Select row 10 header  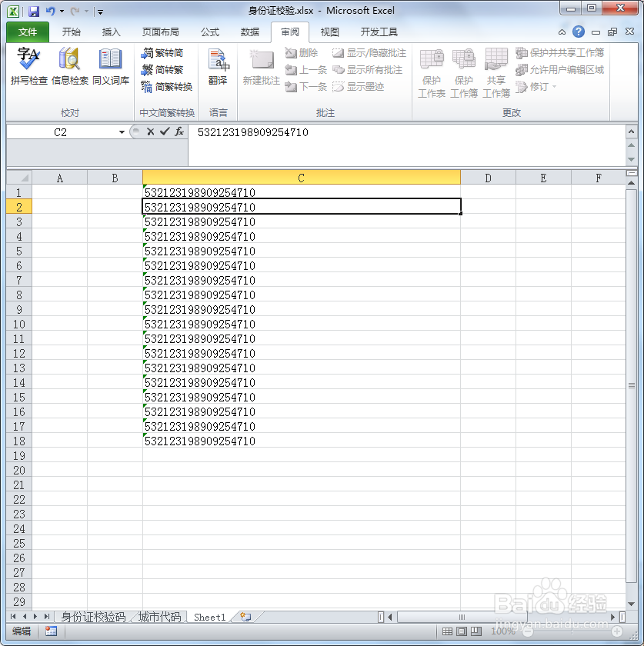[19, 325]
